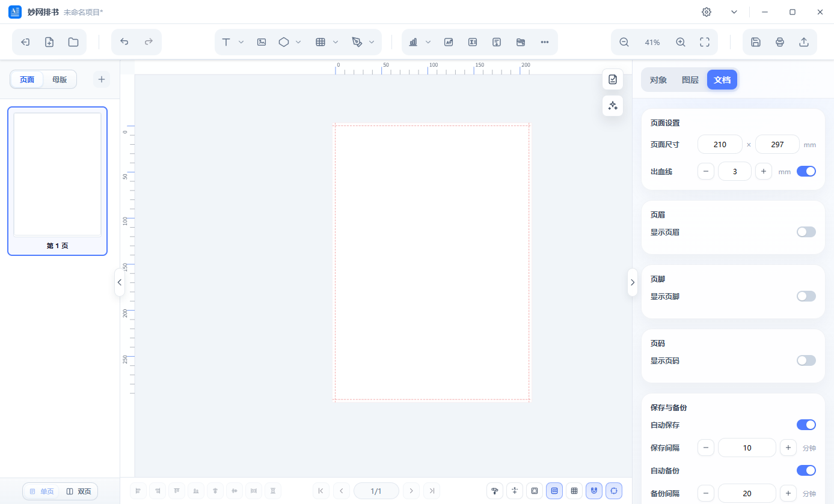Export the document with the upload icon
The image size is (834, 504).
[804, 42]
